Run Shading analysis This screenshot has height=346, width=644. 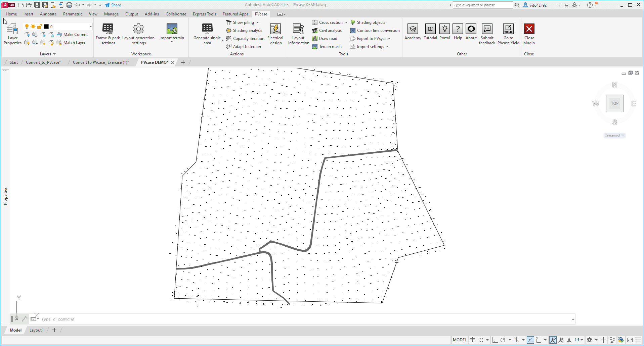pyautogui.click(x=244, y=31)
